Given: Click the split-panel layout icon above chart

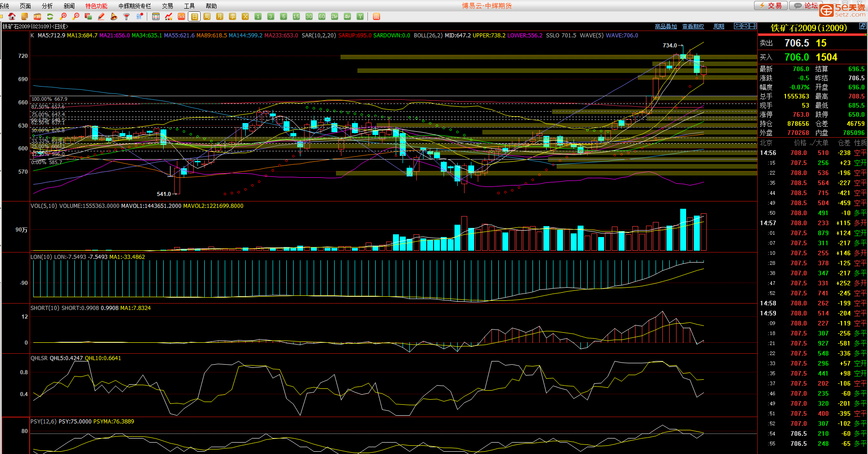Looking at the screenshot, I should coord(753,26).
